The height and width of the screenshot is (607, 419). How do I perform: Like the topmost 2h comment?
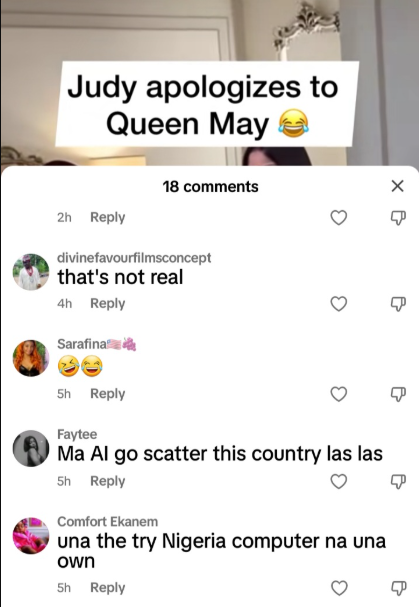339,218
